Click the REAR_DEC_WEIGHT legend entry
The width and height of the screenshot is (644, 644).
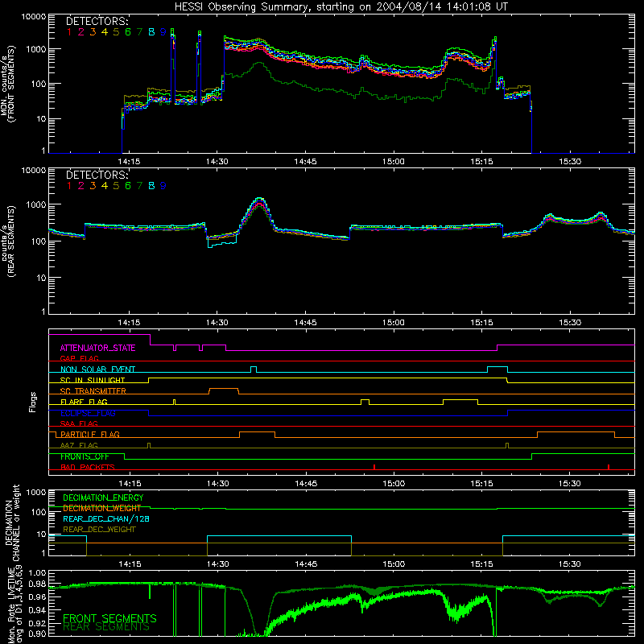click(x=99, y=530)
